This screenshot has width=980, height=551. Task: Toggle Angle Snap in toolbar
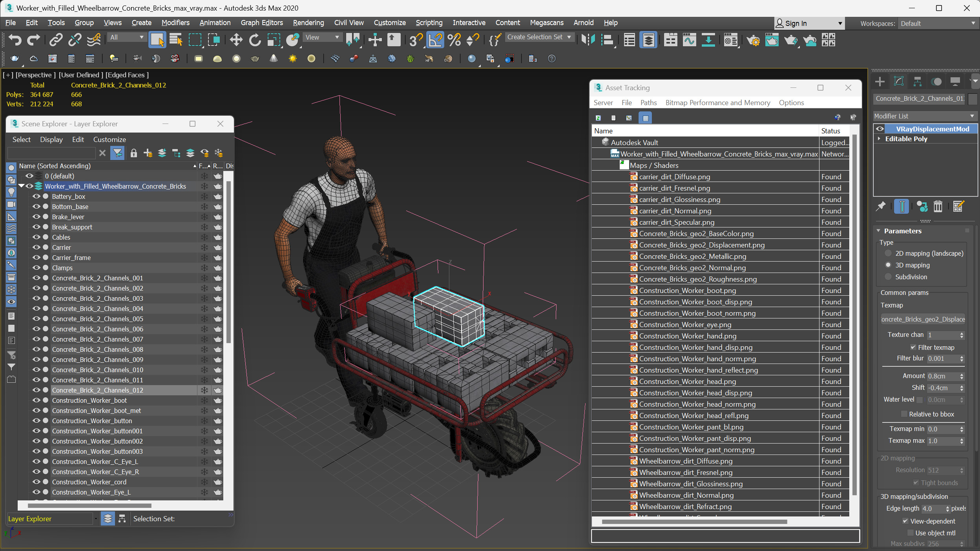pyautogui.click(x=435, y=40)
